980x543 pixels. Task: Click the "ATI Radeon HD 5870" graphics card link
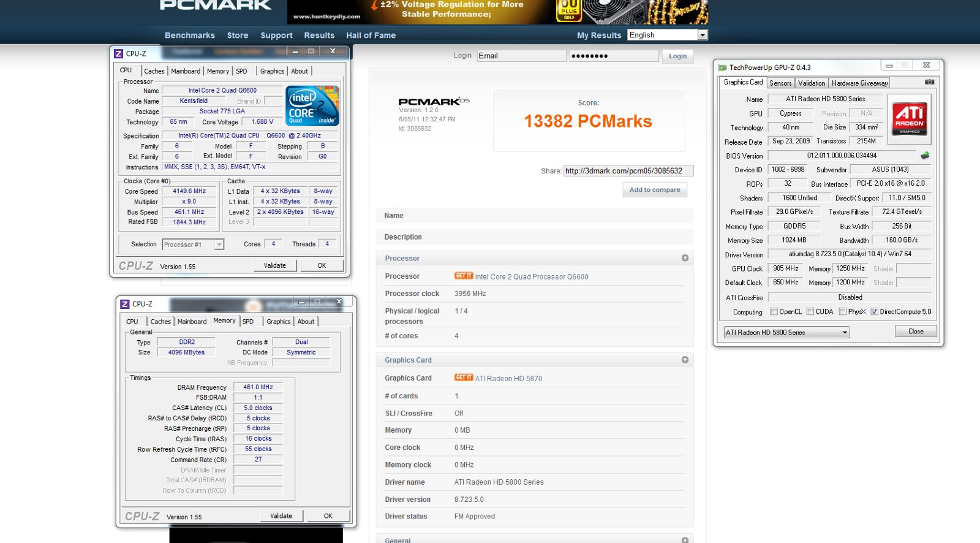coord(508,379)
